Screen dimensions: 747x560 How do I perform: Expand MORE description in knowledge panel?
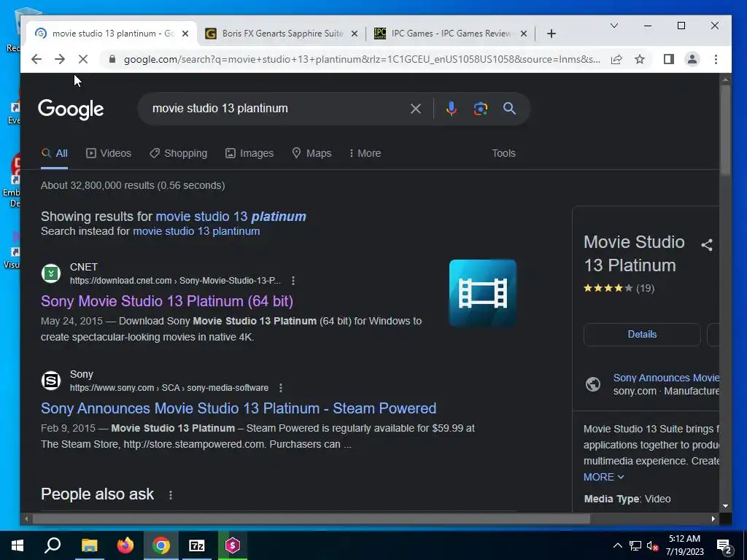point(603,477)
